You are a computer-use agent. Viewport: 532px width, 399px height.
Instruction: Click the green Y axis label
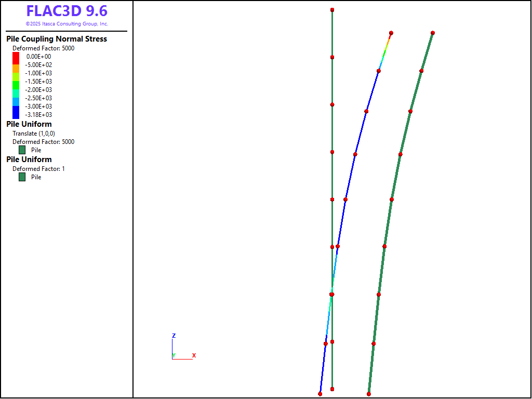(x=174, y=355)
